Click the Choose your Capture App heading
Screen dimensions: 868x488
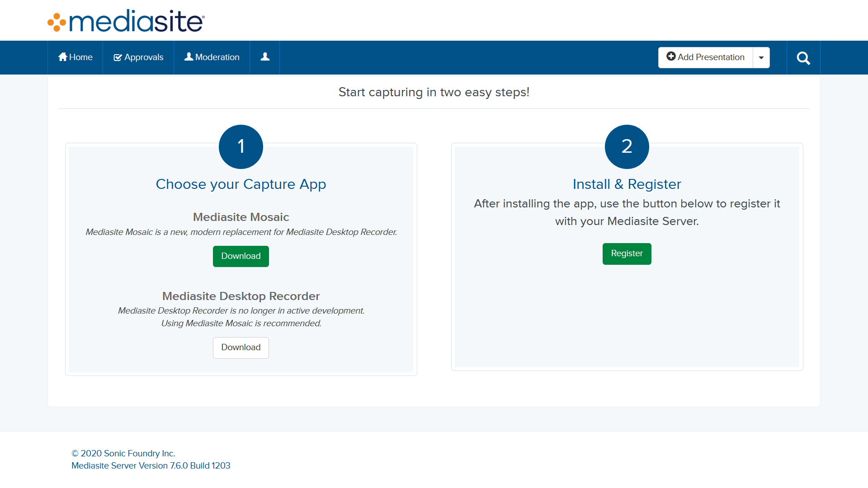(241, 184)
